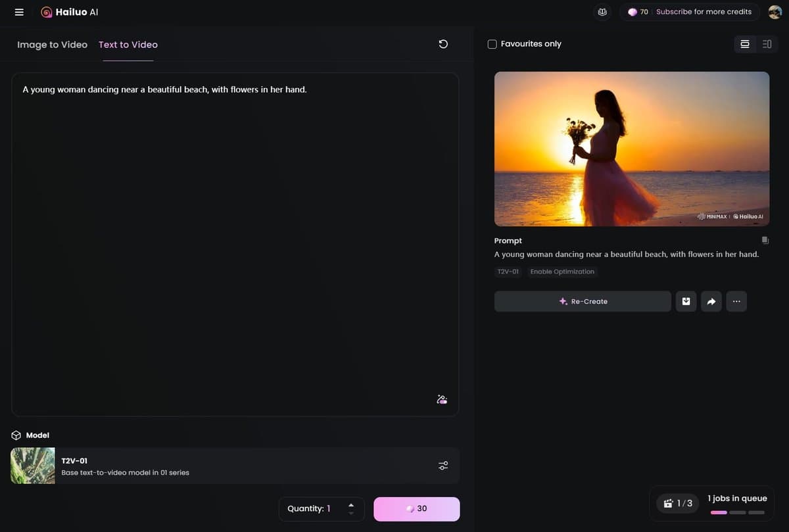Screen dimensions: 789x532
Task: Reset the prompt using the undo icon
Action: pos(442,44)
